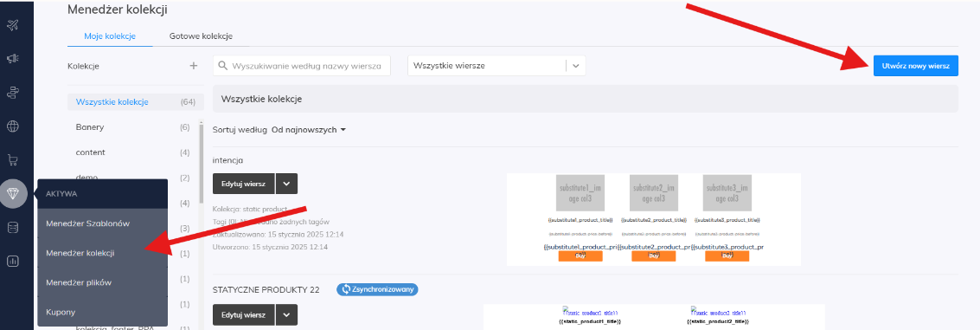Click the magnifier icon in search field
This screenshot has height=330, width=980.
(x=223, y=66)
